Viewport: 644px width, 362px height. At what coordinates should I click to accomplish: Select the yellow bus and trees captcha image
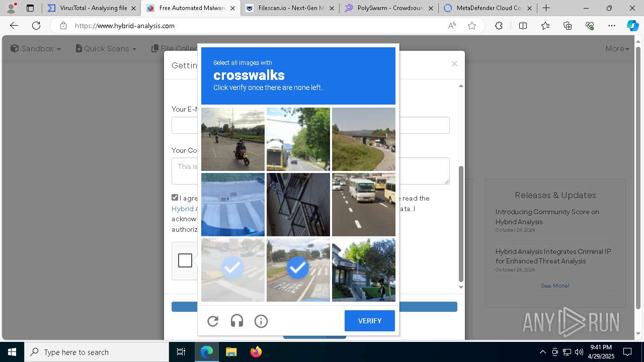pos(298,139)
